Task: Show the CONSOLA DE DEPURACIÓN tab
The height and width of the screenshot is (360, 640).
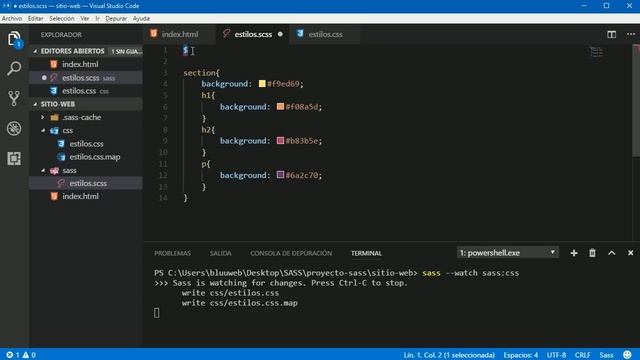Action: pos(291,253)
